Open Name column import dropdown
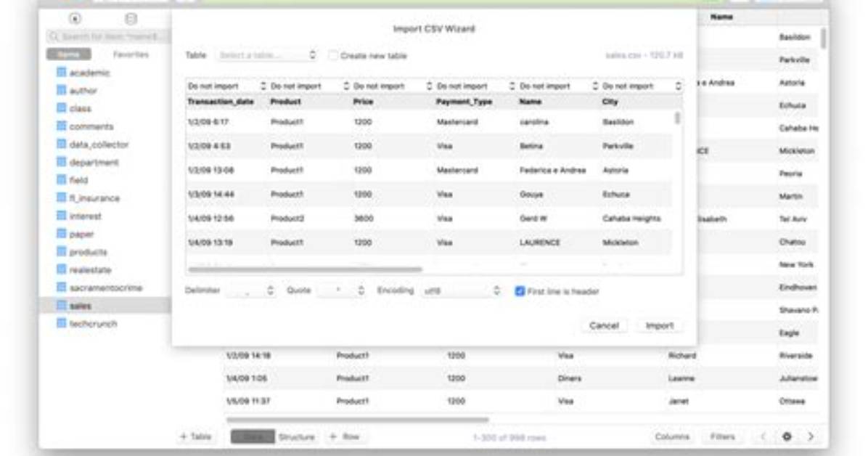 (x=559, y=86)
